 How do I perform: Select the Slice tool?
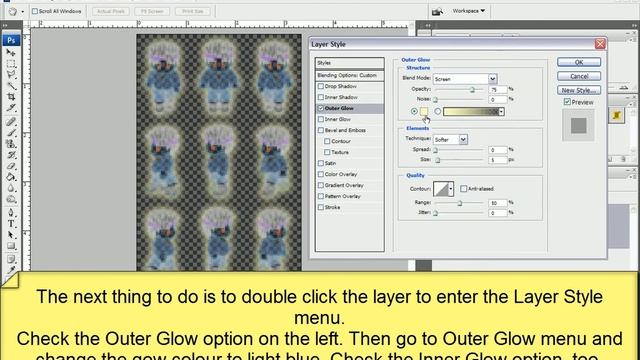tap(11, 108)
